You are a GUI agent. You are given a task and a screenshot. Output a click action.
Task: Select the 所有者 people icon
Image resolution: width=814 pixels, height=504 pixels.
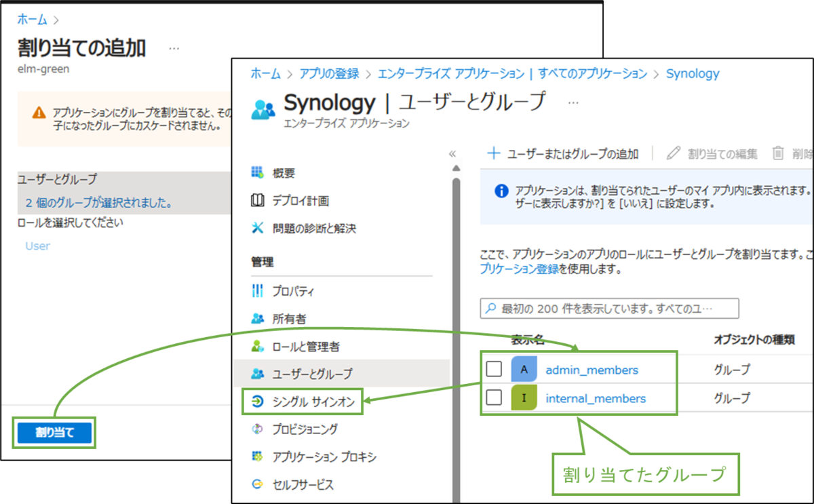(x=257, y=318)
